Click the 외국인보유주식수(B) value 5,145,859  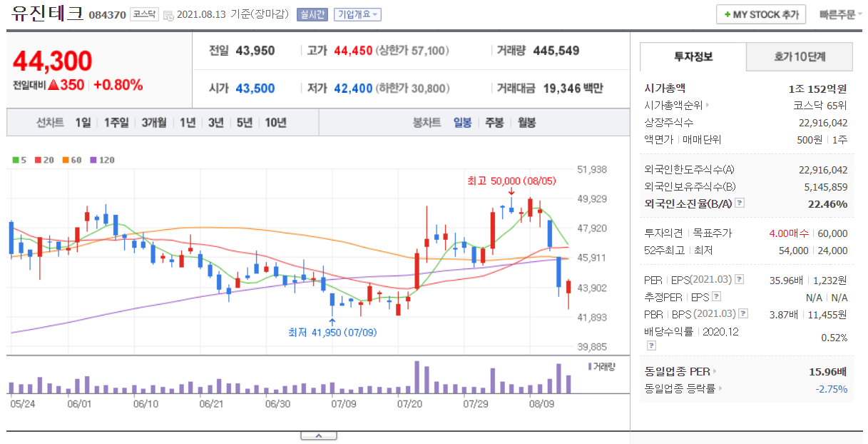(x=825, y=187)
